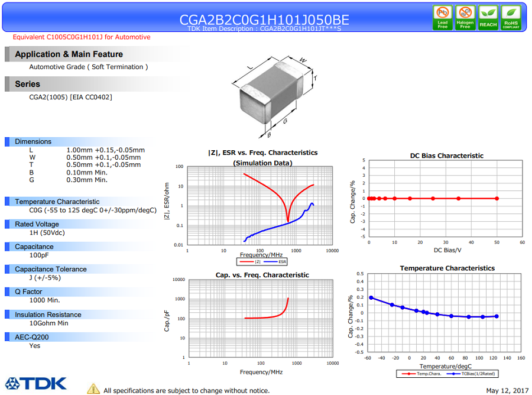The width and height of the screenshot is (532, 395).
Task: Select 'All specifications are subject to change without notice.'
Action: 187,391
